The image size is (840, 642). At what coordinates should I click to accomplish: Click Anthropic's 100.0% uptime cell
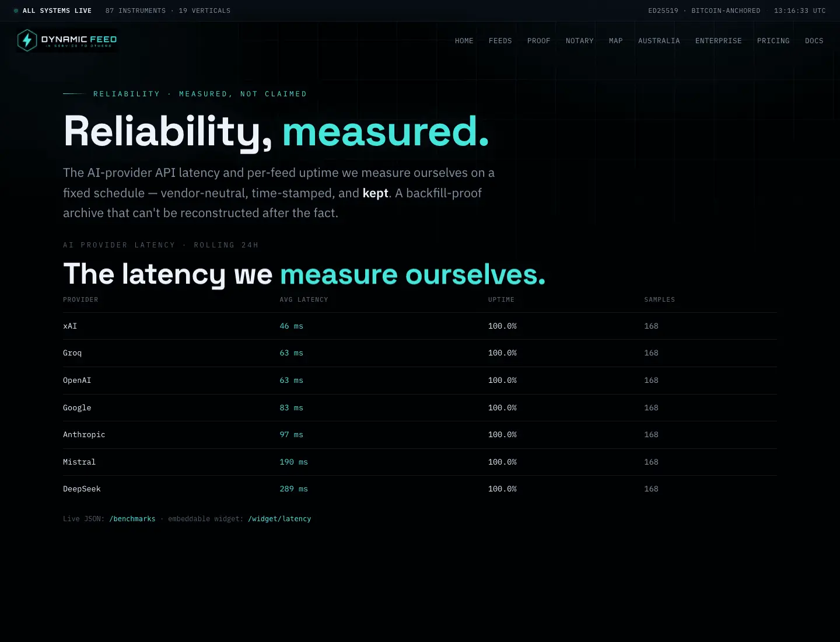(x=502, y=435)
